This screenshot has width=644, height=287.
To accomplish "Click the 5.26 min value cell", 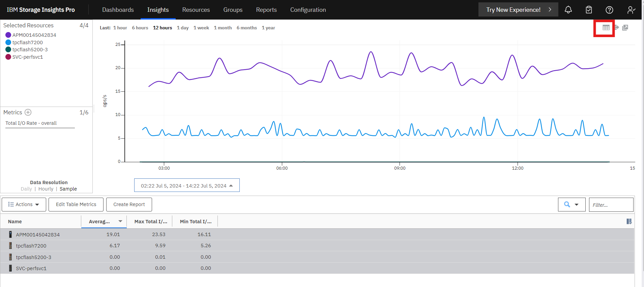I will click(206, 246).
